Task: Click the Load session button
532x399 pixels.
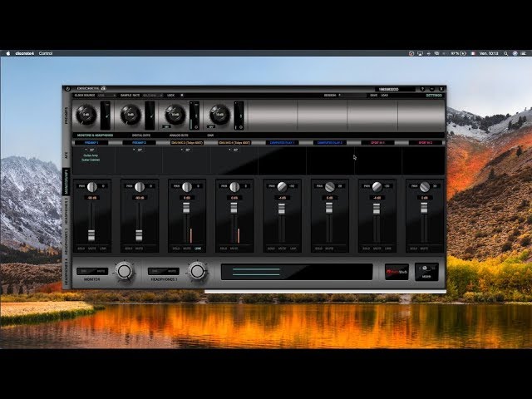Action: pos(384,96)
